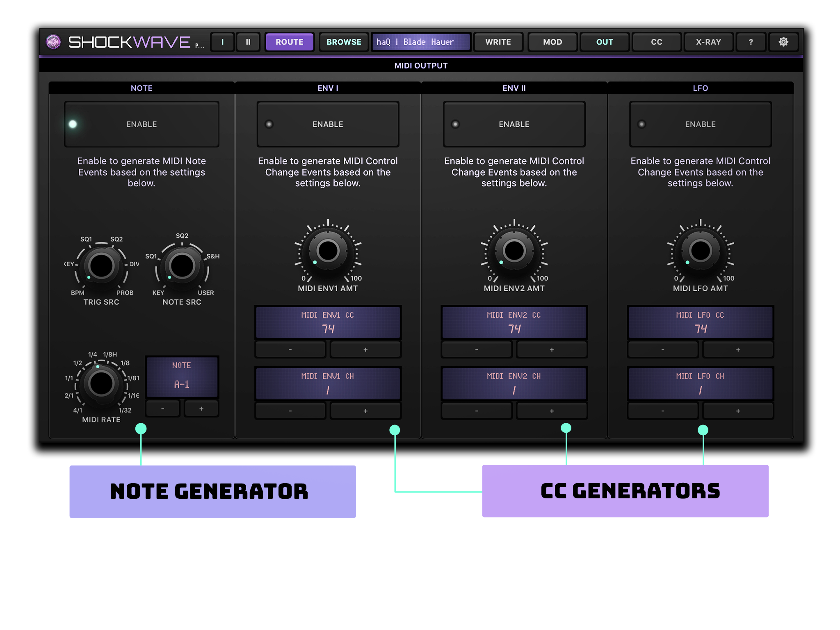Enable the ENV II MIDI output toggle
840x630 pixels.
[514, 124]
